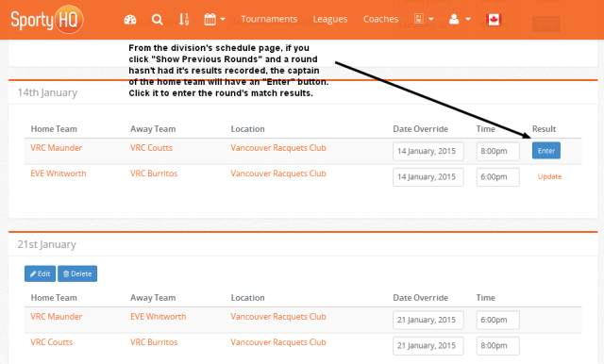Viewport: 604px width, 364px height.
Task: Click the 21st January round heading
Action: pos(46,244)
